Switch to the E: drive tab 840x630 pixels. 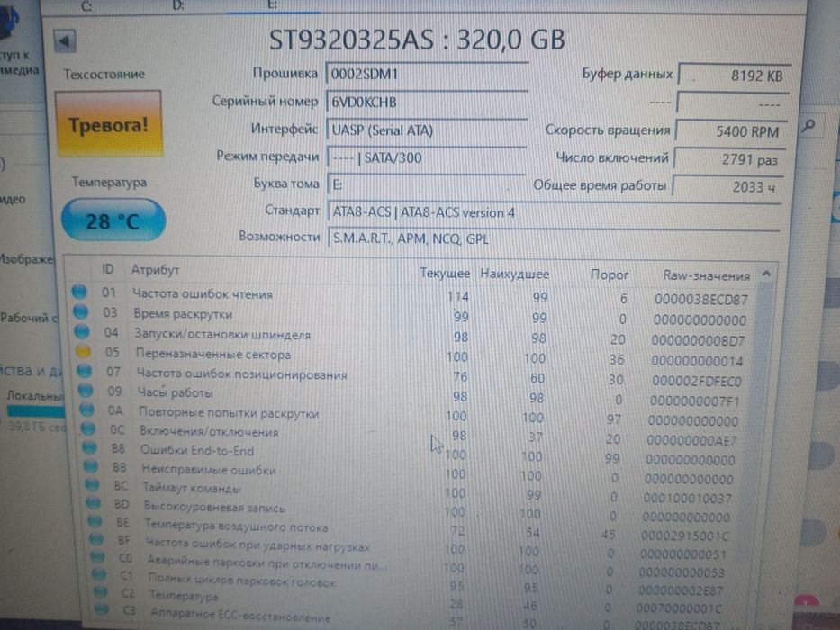[x=272, y=4]
